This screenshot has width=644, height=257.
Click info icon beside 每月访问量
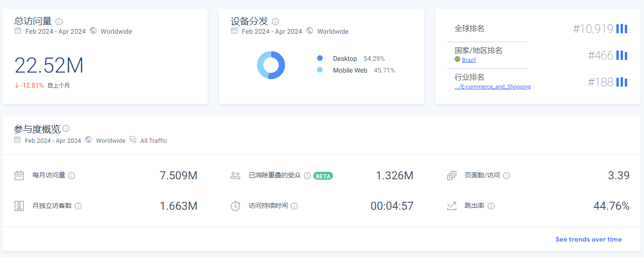pyautogui.click(x=72, y=176)
